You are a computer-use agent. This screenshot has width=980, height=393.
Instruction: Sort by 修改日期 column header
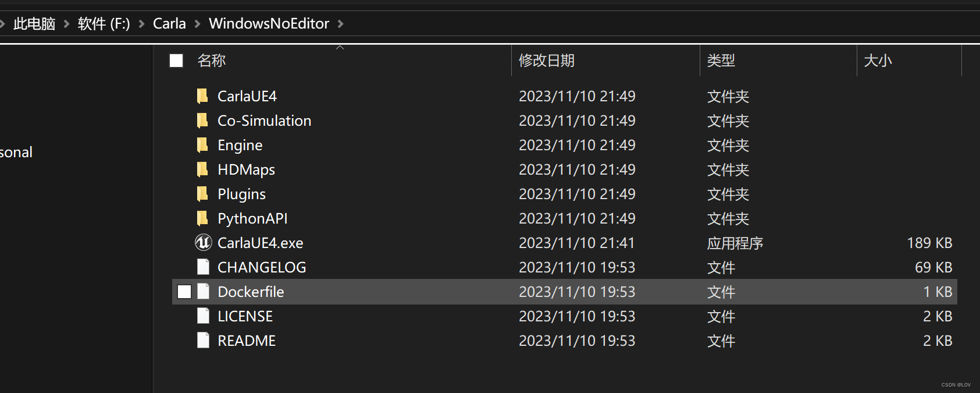pos(547,61)
